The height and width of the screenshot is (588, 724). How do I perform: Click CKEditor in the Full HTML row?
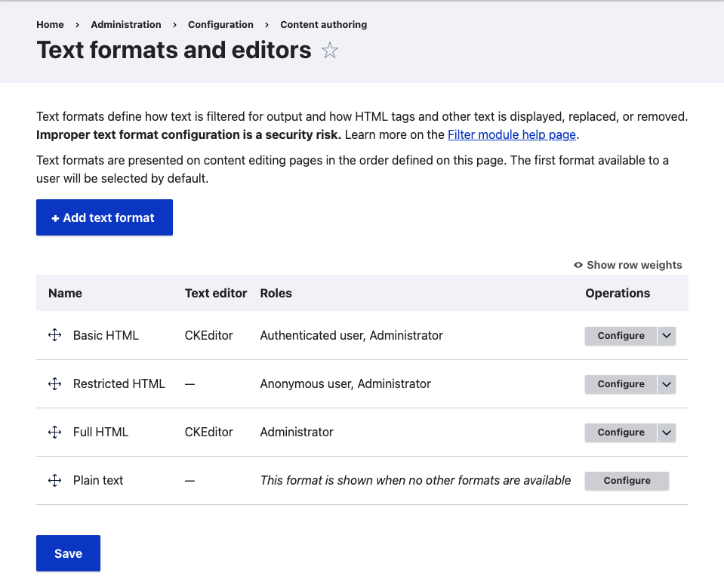pos(208,433)
